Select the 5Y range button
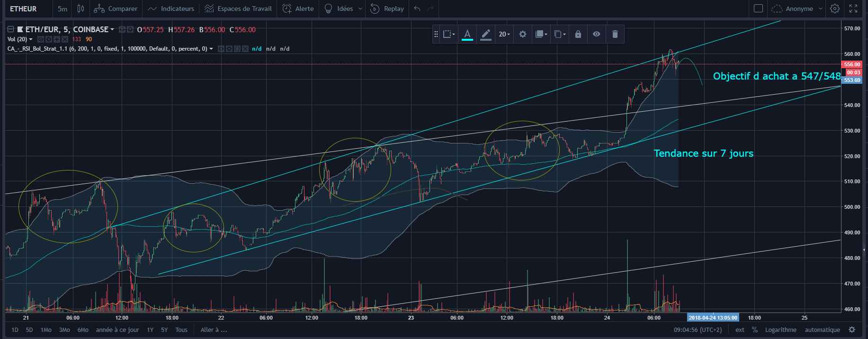The height and width of the screenshot is (339, 868). pos(164,330)
